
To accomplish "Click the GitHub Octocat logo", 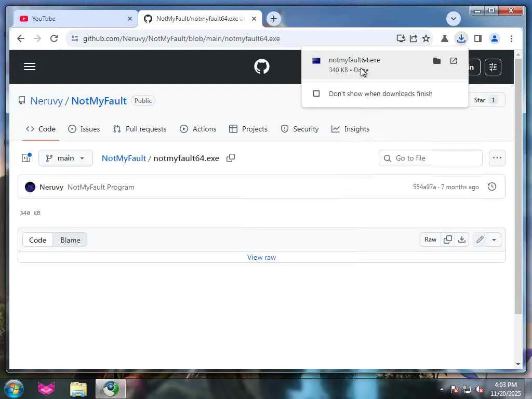I will pyautogui.click(x=262, y=66).
